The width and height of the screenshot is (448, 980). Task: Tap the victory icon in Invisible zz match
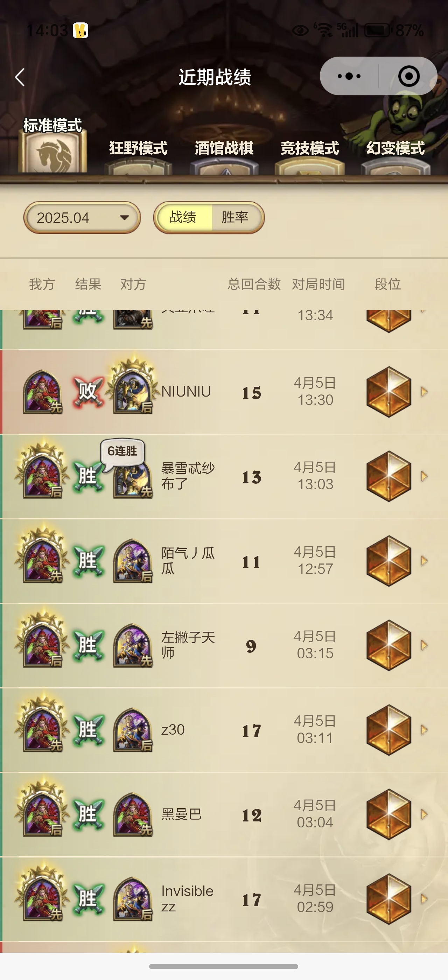(x=88, y=899)
